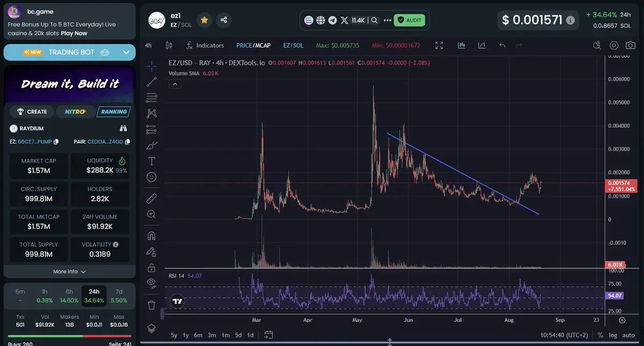The width and height of the screenshot is (644, 346).
Task: Open timezone menu at 10:54:40 (UTC+2)
Action: tap(565, 335)
